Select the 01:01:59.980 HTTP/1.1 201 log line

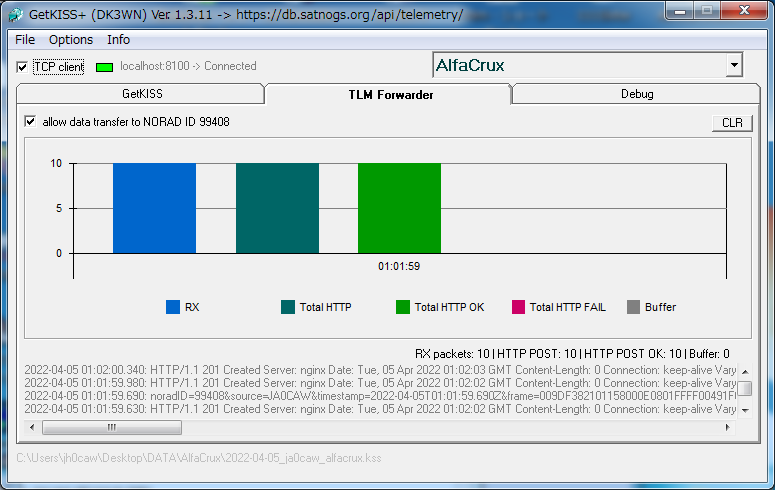pyautogui.click(x=380, y=383)
